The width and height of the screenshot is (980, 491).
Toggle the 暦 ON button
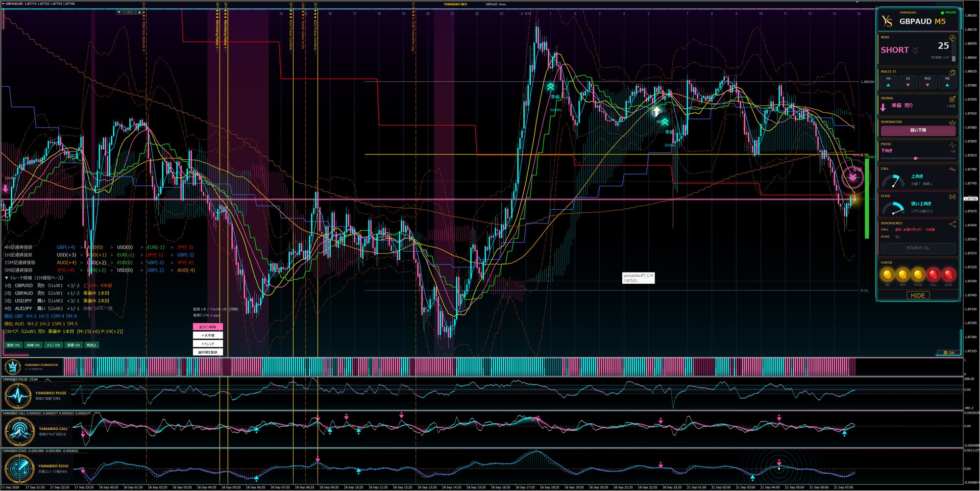[949, 353]
